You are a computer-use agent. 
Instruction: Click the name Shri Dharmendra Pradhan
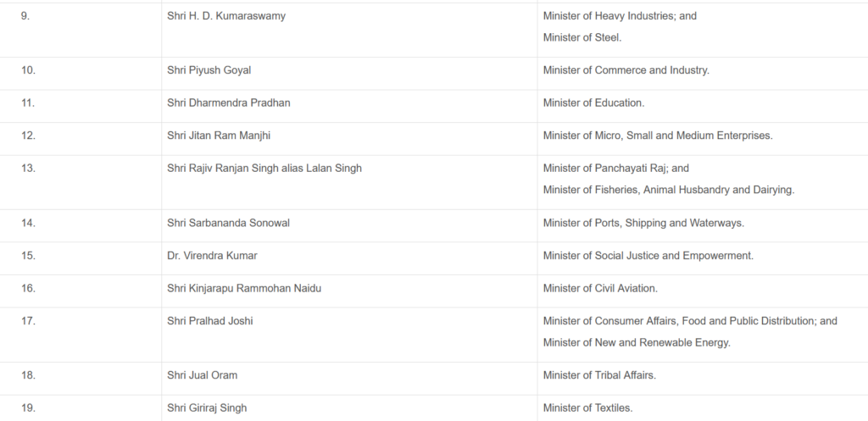(223, 102)
